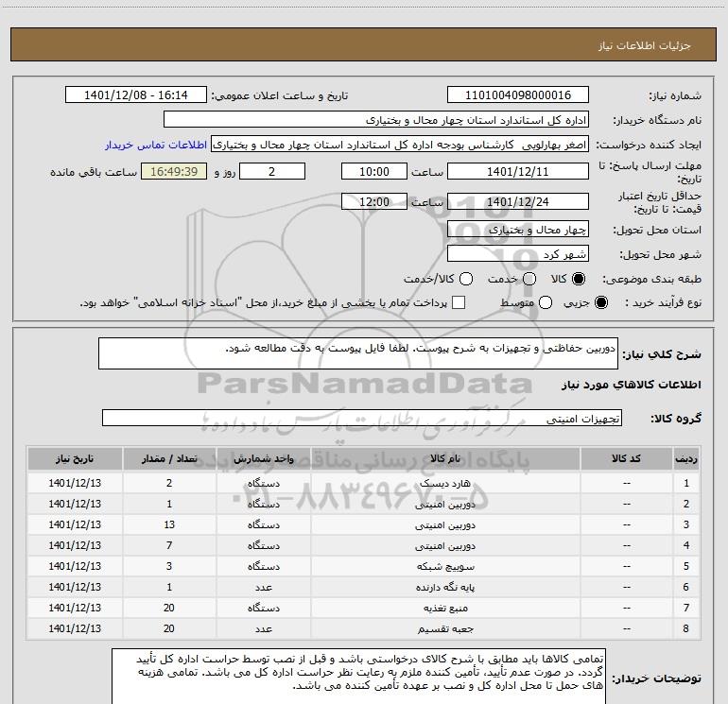This screenshot has width=728, height=704.
Task: Select the منبع تغذیه item name cell
Action: [x=445, y=608]
